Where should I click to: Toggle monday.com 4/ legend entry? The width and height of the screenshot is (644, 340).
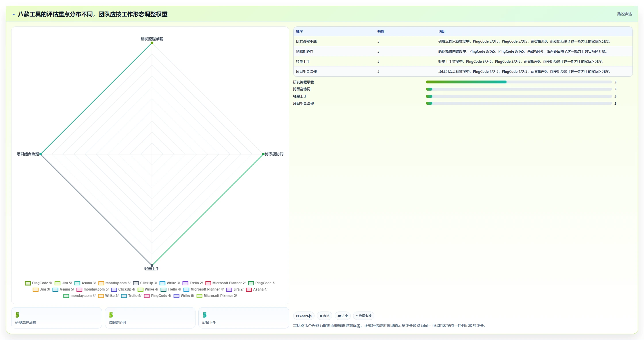[79, 296]
